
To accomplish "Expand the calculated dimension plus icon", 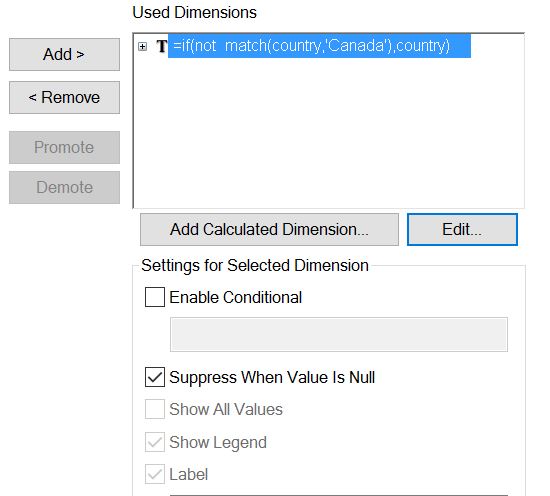I will coord(142,46).
